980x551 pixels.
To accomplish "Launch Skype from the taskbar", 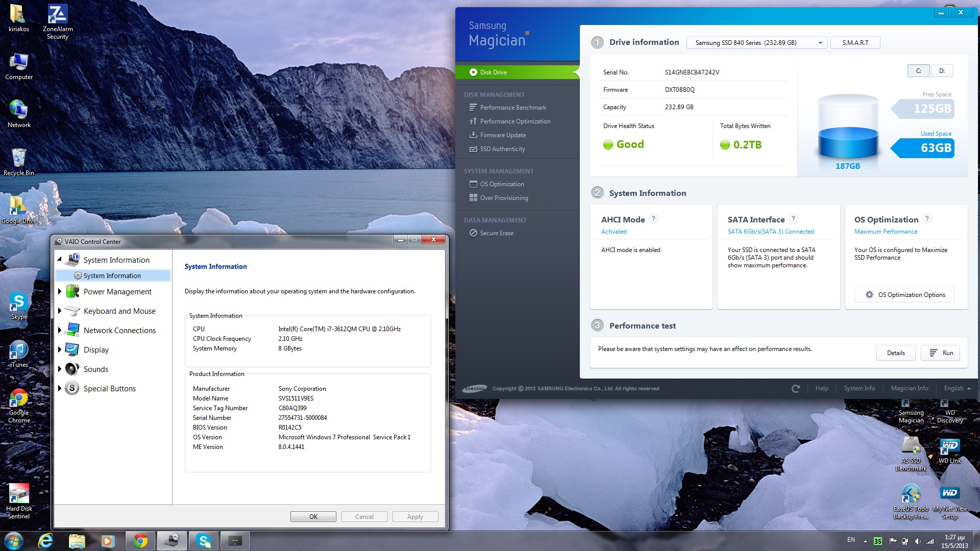I will click(204, 541).
